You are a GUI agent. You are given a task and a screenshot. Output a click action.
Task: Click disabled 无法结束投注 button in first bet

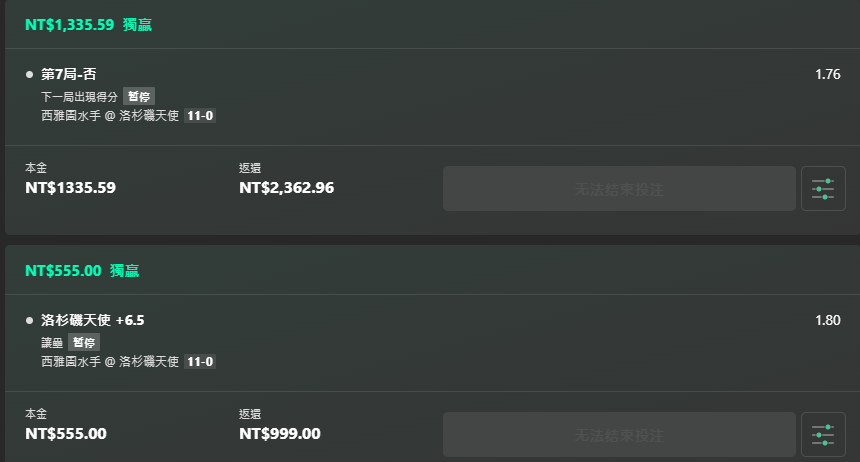[x=619, y=189]
